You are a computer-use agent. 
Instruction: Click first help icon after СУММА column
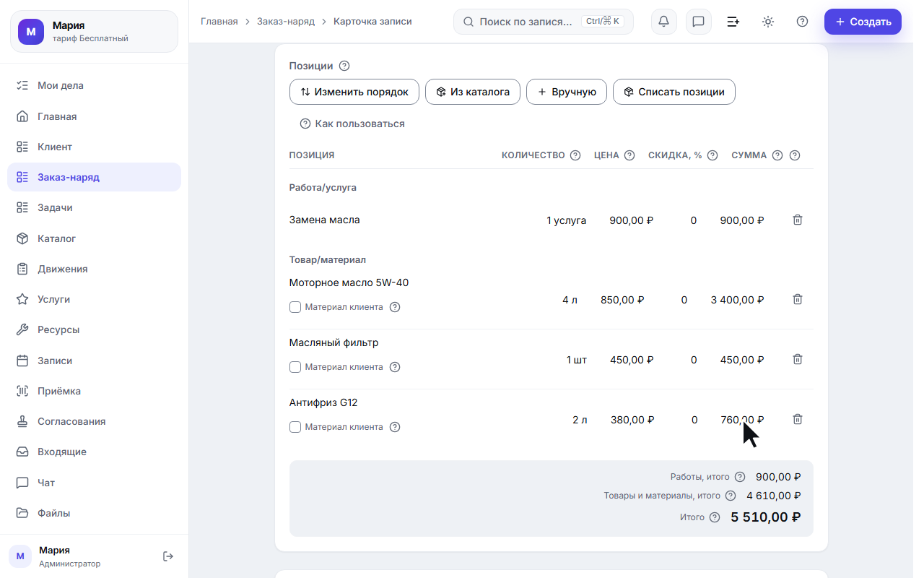click(777, 155)
